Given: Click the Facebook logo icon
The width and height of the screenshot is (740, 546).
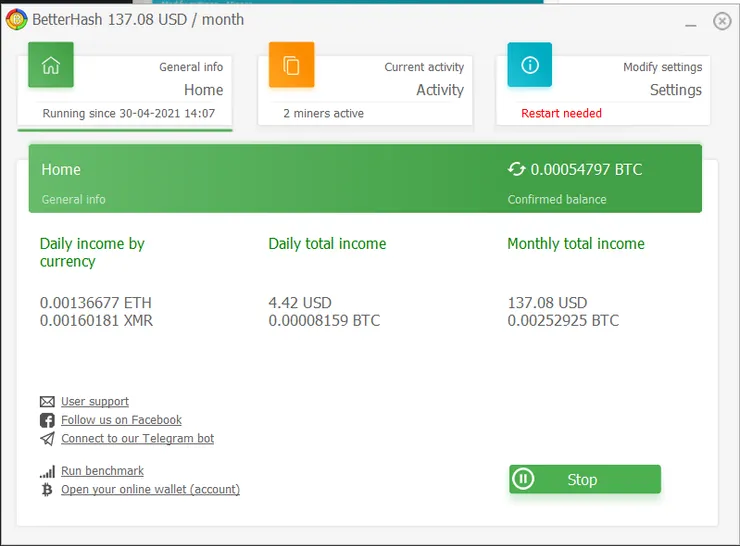Looking at the screenshot, I should coord(47,420).
